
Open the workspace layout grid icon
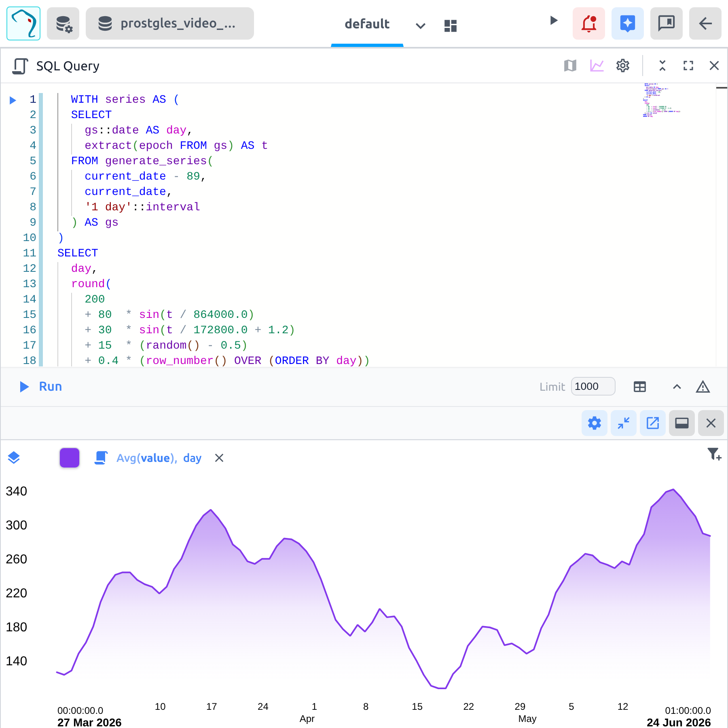click(x=450, y=26)
